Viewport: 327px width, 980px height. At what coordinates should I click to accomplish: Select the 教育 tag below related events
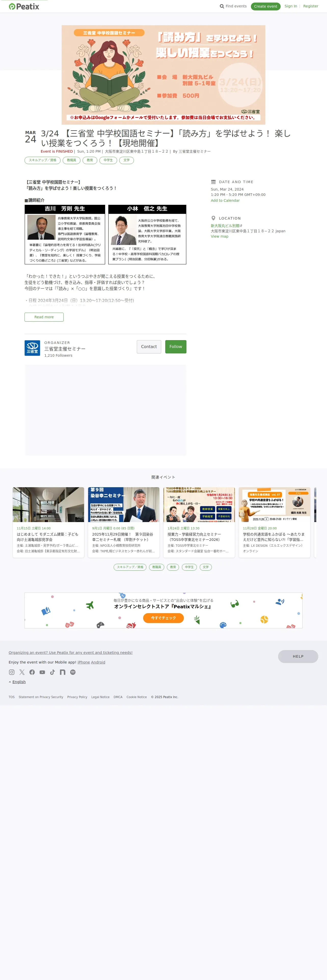click(173, 567)
